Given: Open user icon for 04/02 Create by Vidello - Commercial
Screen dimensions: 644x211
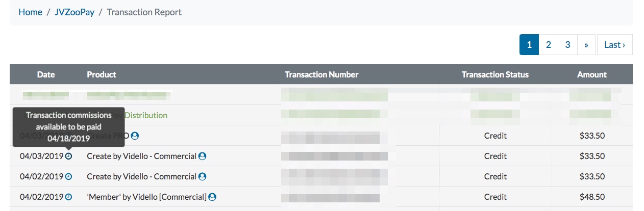Looking at the screenshot, I should tap(202, 177).
